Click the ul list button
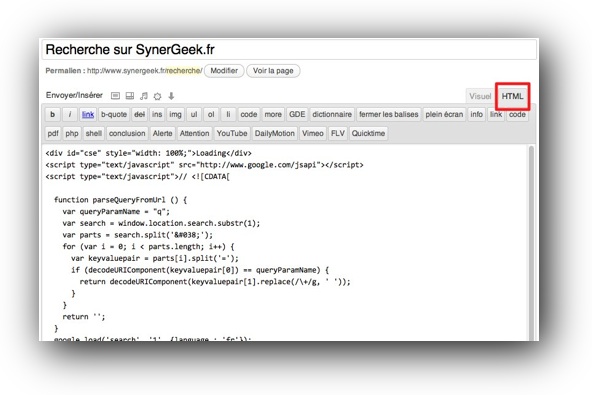592x395 pixels. point(194,114)
